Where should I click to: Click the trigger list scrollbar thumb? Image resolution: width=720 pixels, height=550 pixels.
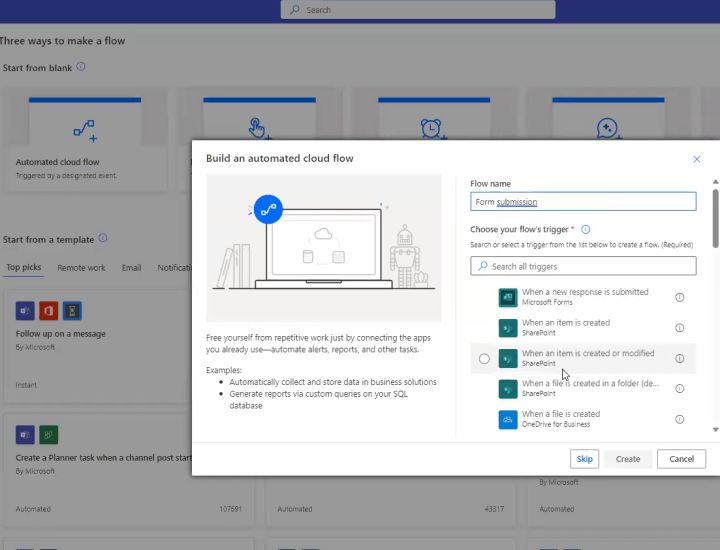click(715, 219)
